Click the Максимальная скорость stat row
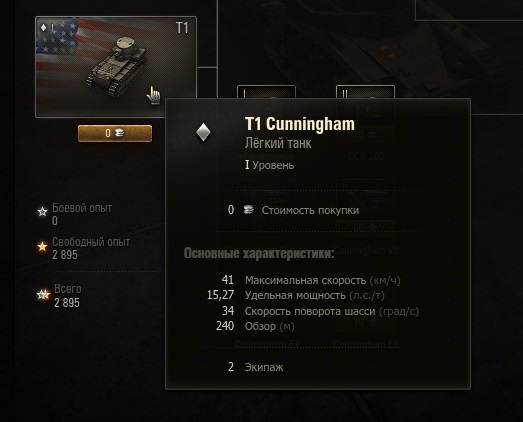Viewport: 523px width, 422px height. tap(311, 280)
